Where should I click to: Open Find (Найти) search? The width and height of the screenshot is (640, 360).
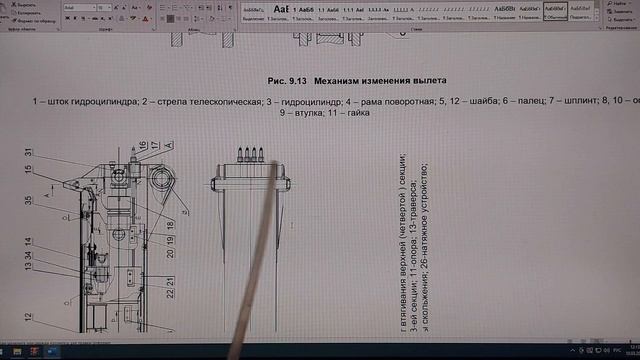(616, 4)
